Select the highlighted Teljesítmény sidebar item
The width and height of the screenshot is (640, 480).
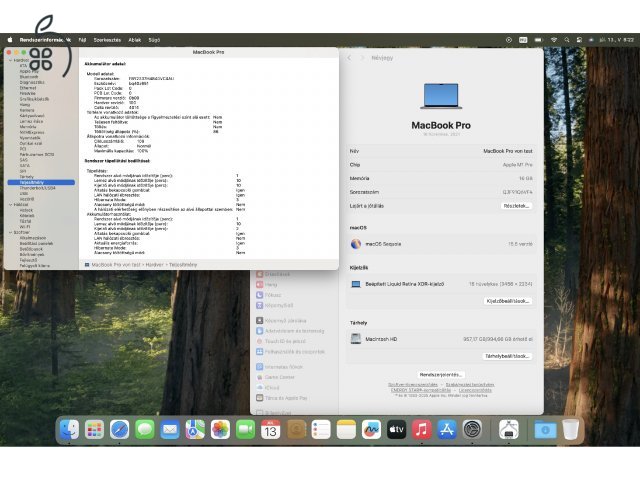click(41, 182)
